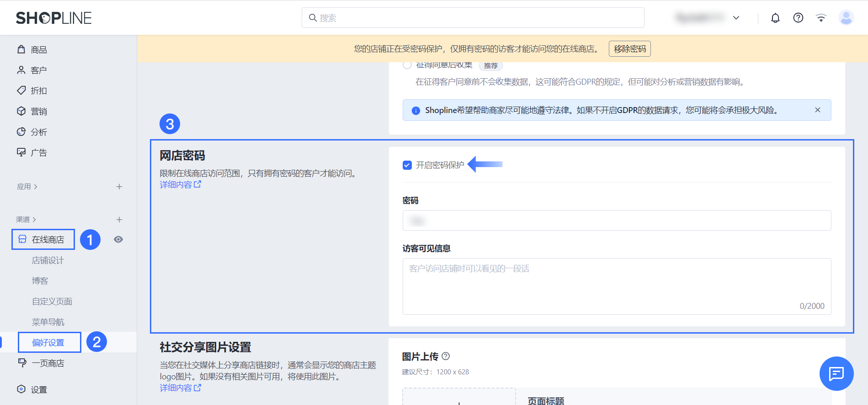The image size is (868, 405).
Task: Open 折扣 discounts in sidebar
Action: [39, 91]
